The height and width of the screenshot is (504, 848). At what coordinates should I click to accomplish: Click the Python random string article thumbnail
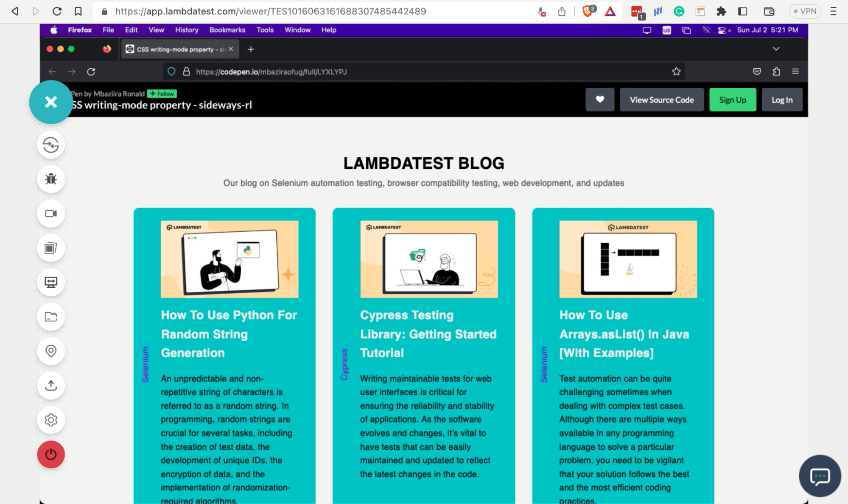click(229, 259)
